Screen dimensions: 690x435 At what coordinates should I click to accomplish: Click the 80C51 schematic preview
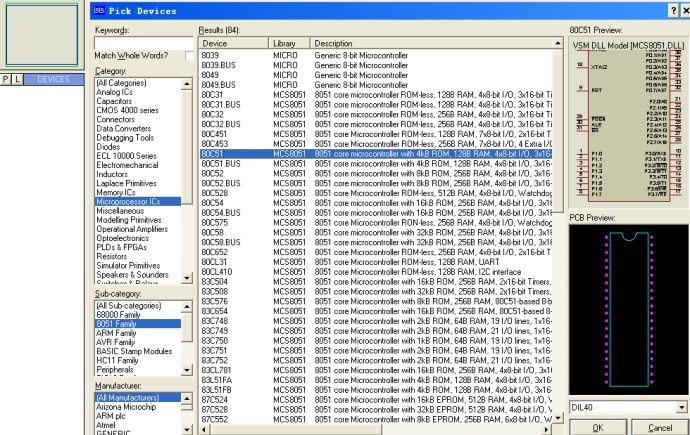tap(628, 123)
